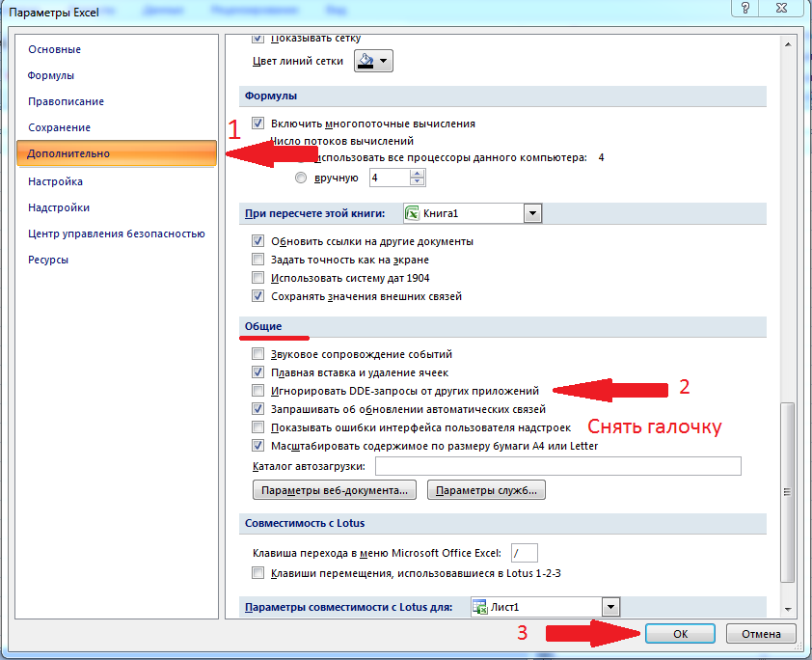812x660 pixels.
Task: Disable 'Включить многопоточные вычисления'
Action: 257,123
